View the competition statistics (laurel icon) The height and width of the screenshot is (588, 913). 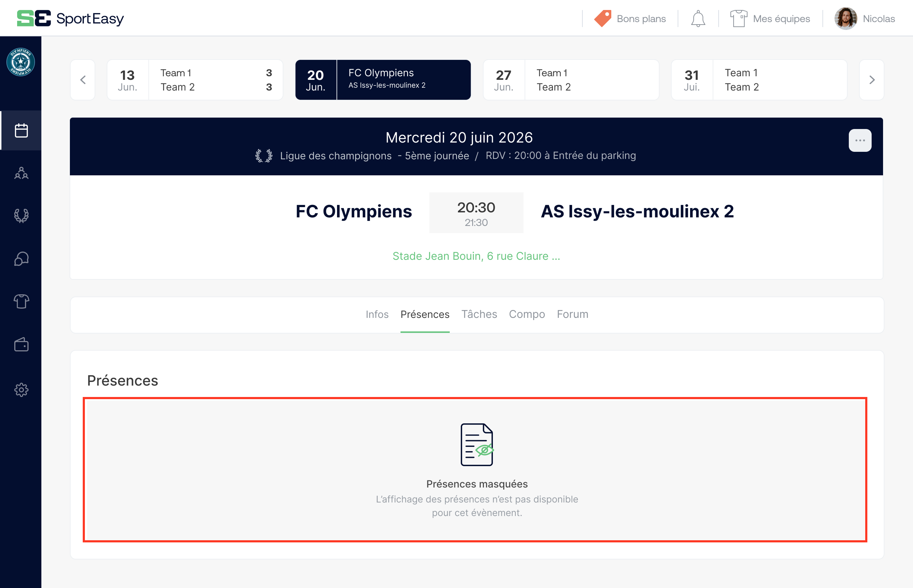tap(21, 216)
